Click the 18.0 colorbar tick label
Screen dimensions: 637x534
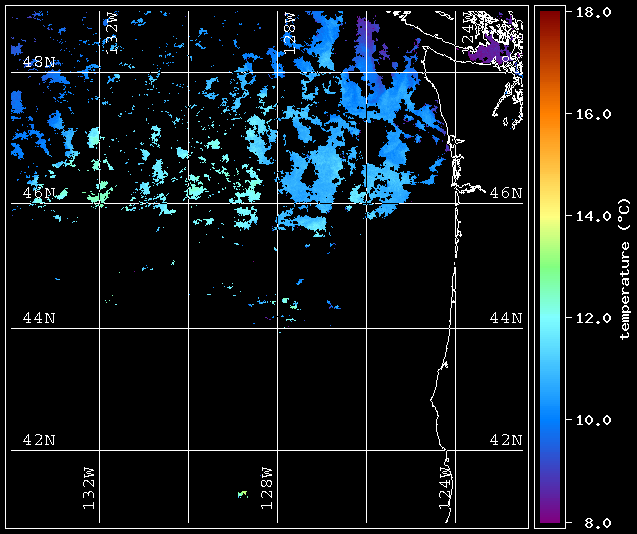(x=589, y=12)
